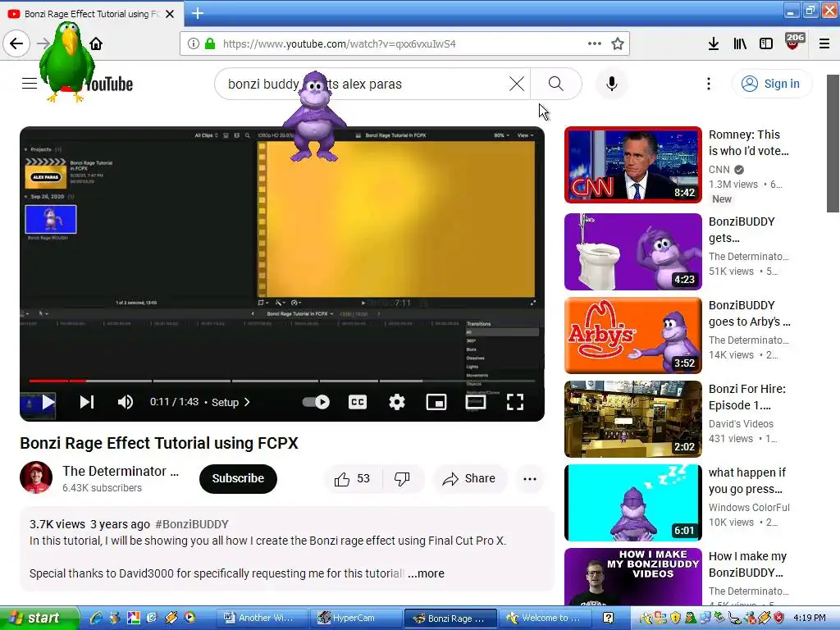Dislike the video with thumbs down
Viewport: 840px width, 630px height.
(x=402, y=479)
